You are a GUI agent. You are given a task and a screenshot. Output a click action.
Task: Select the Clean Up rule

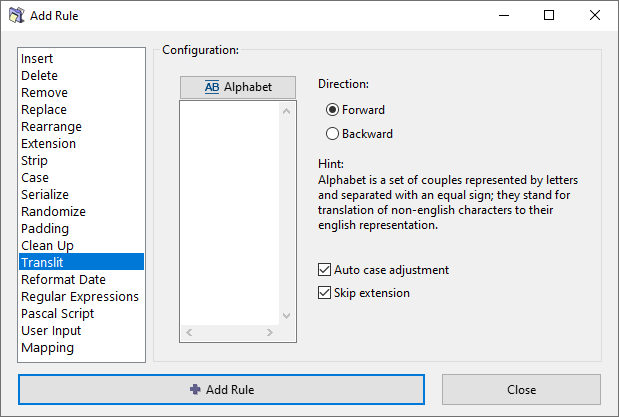coord(47,246)
